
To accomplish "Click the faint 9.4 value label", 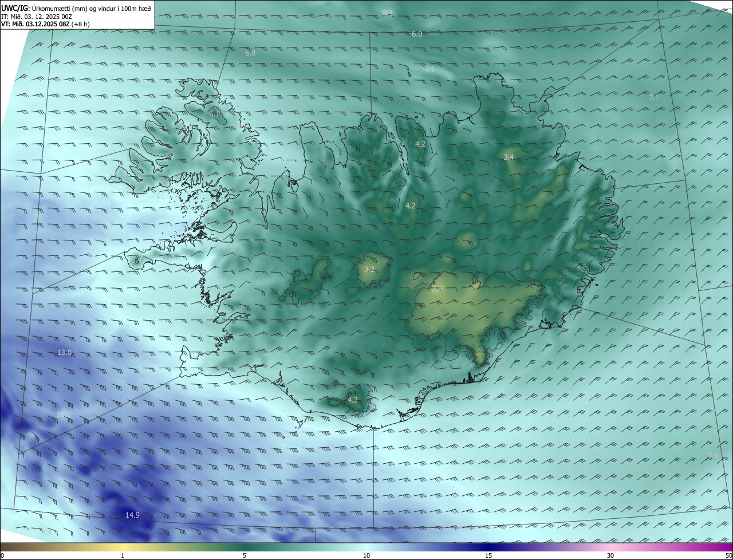I will [46, 533].
